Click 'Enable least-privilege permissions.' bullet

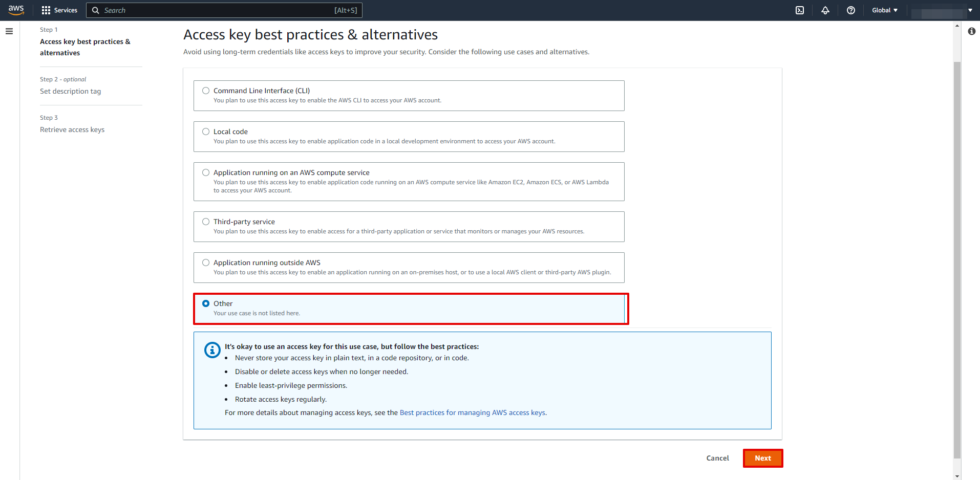click(291, 385)
